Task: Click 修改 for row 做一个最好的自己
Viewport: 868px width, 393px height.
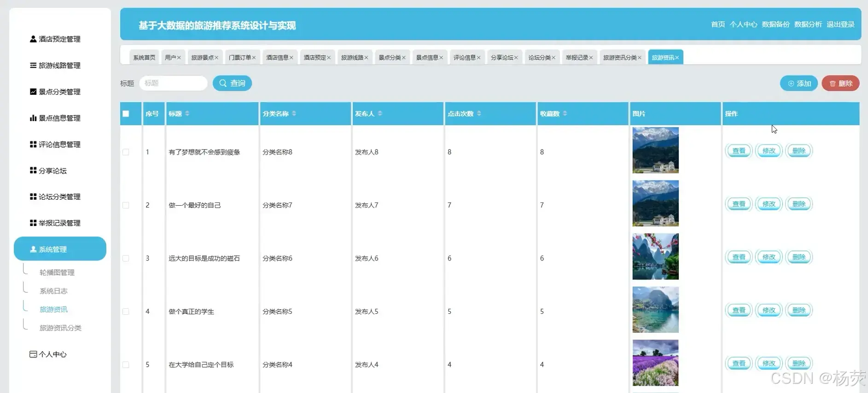Action: point(769,204)
